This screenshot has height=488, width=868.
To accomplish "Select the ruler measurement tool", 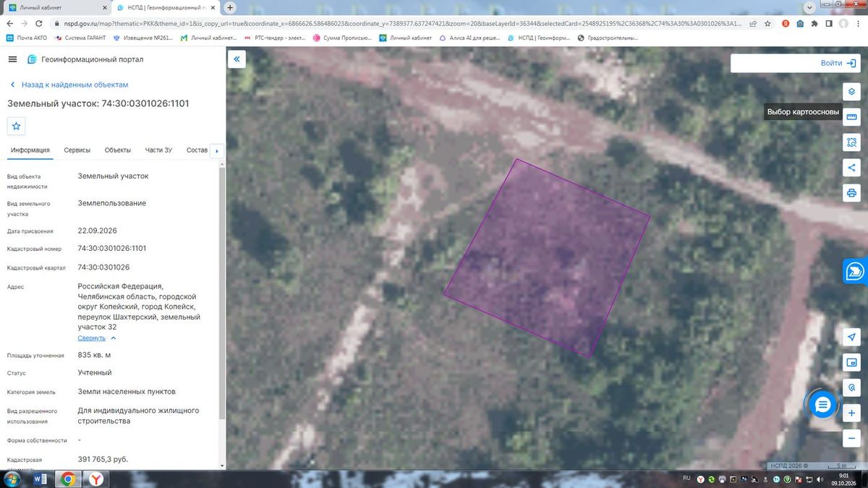I will pos(851,117).
